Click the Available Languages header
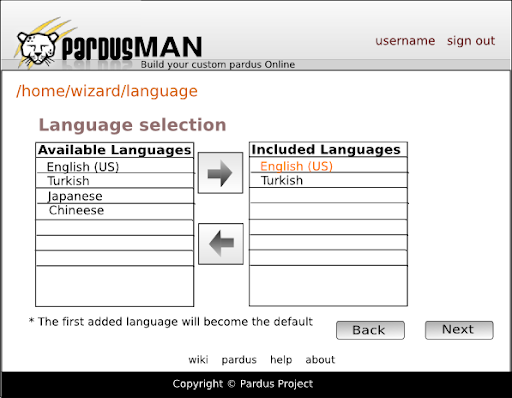The height and width of the screenshot is (398, 512). click(x=115, y=150)
